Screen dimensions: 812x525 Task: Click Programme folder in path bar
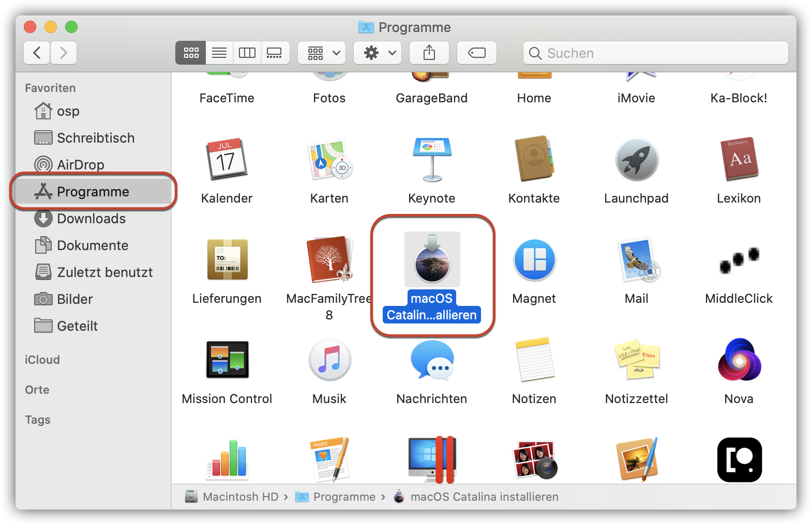pos(336,497)
